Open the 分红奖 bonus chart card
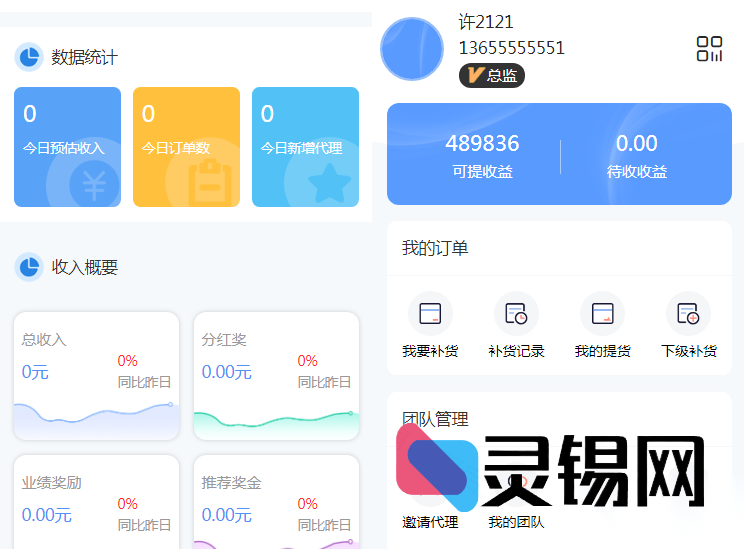This screenshot has width=744, height=549. point(276,375)
